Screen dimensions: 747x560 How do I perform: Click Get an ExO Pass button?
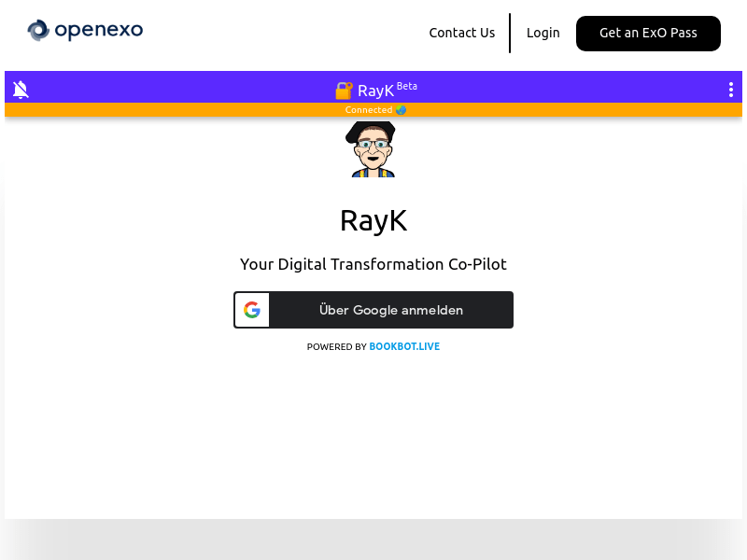tap(648, 34)
